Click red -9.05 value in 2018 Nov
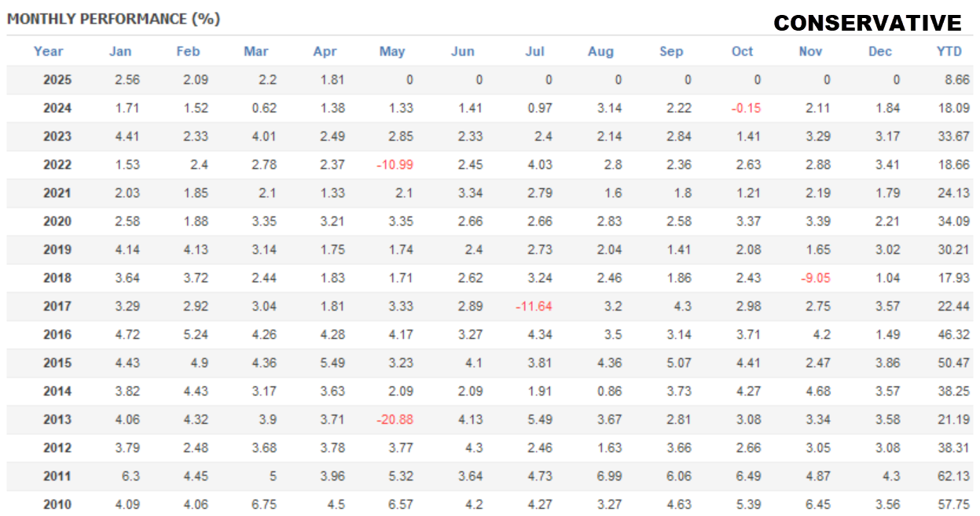980x516 pixels. click(x=815, y=278)
